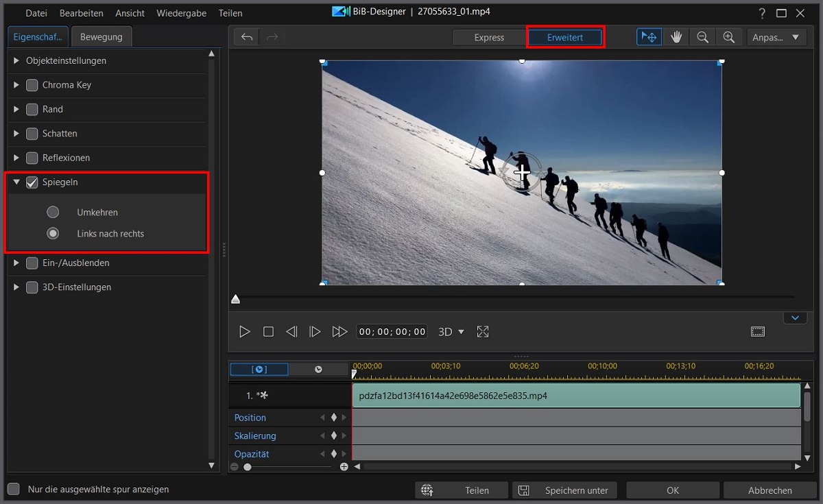Click the timeline zoom slider handle
This screenshot has height=504, width=823.
tap(248, 467)
